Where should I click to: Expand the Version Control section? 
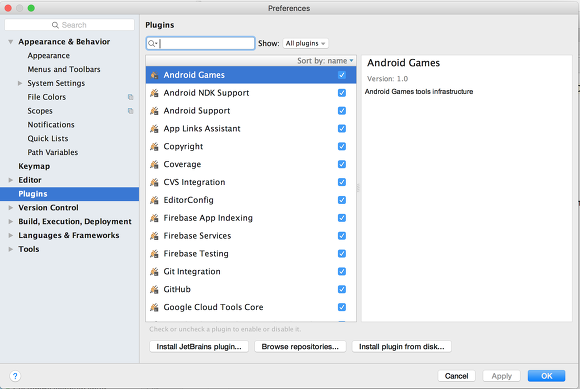coord(11,208)
